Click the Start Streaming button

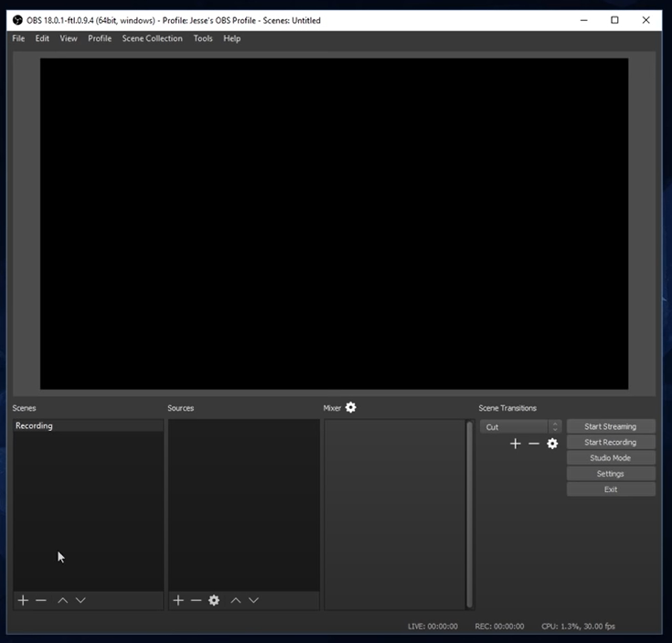tap(610, 426)
